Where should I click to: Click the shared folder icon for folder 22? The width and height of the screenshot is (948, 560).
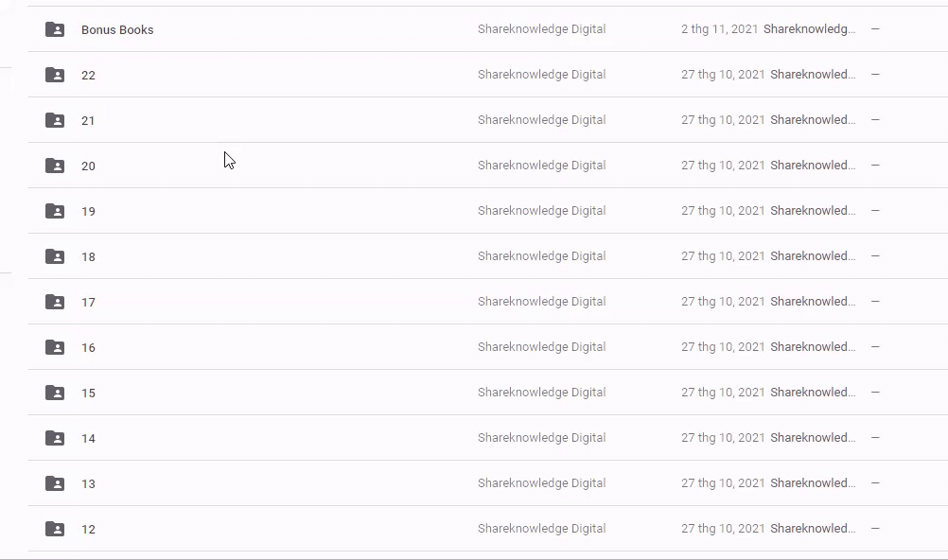click(x=55, y=75)
